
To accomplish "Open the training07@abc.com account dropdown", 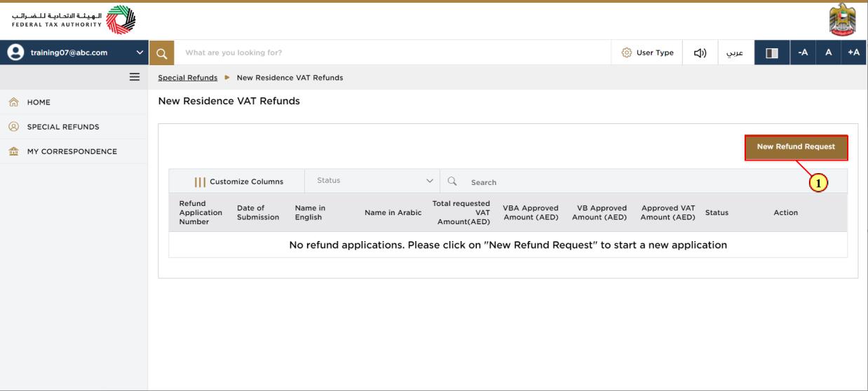I will tap(74, 53).
